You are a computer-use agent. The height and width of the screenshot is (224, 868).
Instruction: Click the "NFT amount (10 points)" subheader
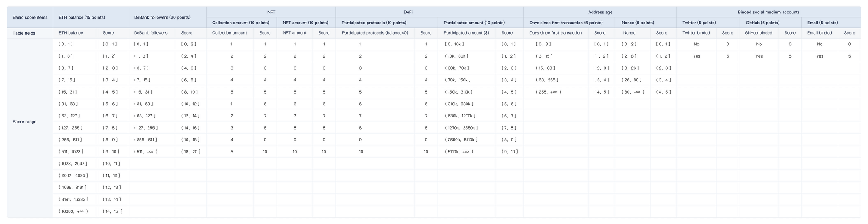pos(306,23)
